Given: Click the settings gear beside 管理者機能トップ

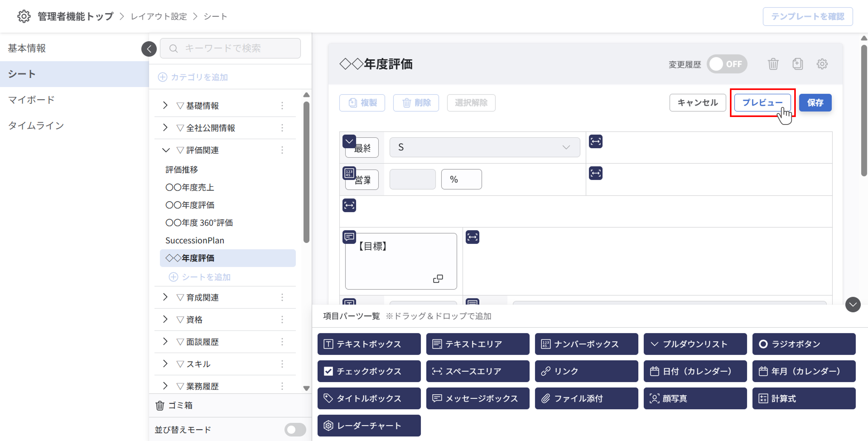Looking at the screenshot, I should [24, 16].
